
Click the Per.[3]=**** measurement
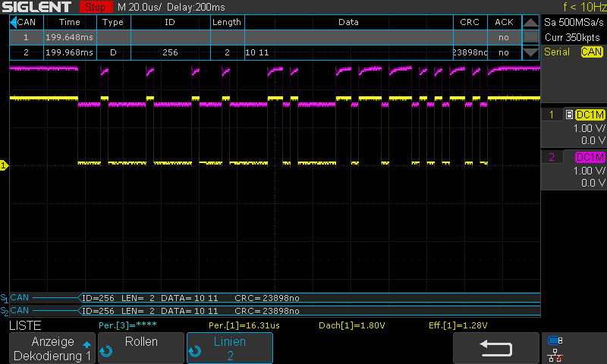pos(127,325)
